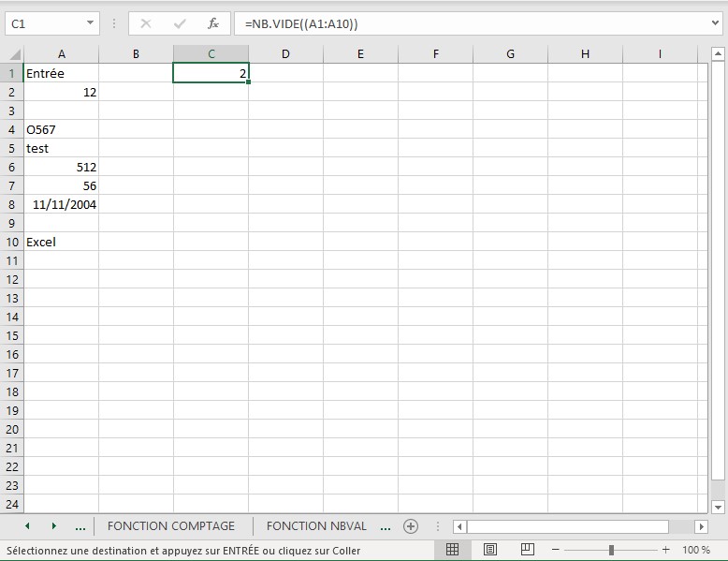Click cell C1 showing result 2
The image size is (728, 561).
tap(211, 73)
